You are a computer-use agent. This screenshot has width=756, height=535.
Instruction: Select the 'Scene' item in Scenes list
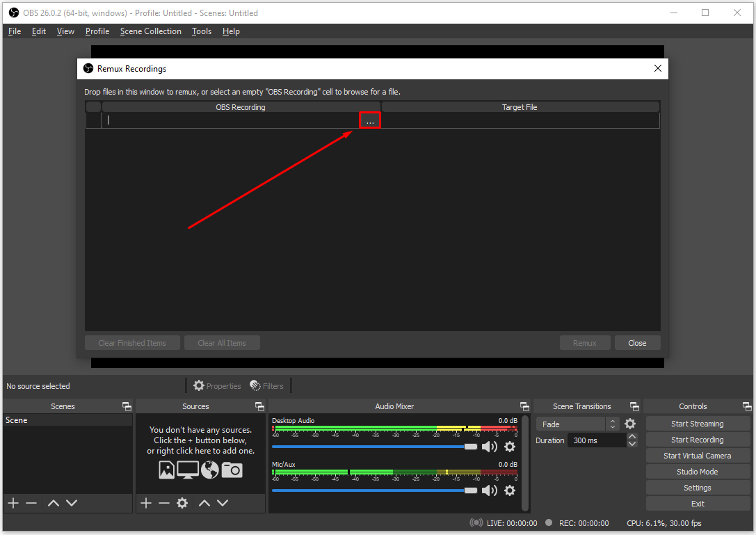click(x=67, y=420)
